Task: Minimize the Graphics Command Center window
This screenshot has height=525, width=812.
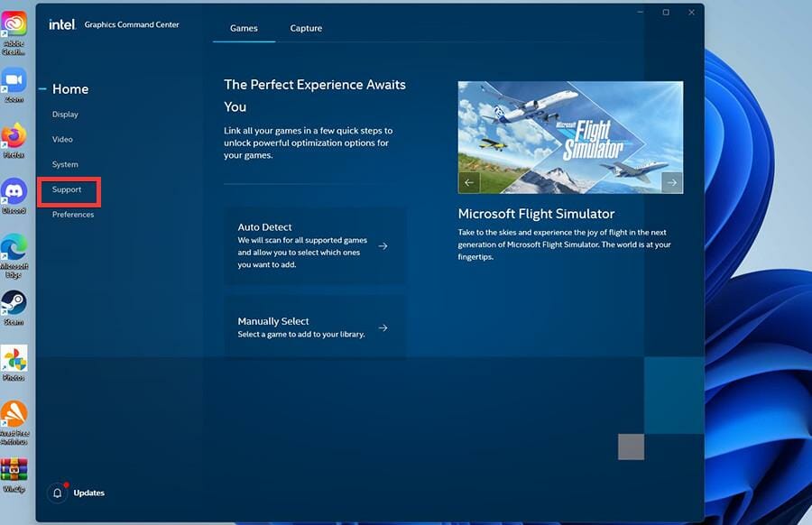Action: click(x=641, y=13)
